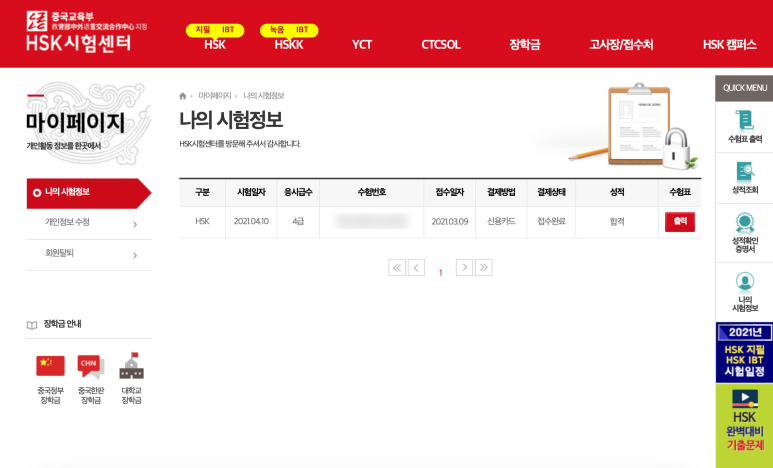Click the 응시급수 column header
The width and height of the screenshot is (773, 468).
point(298,193)
